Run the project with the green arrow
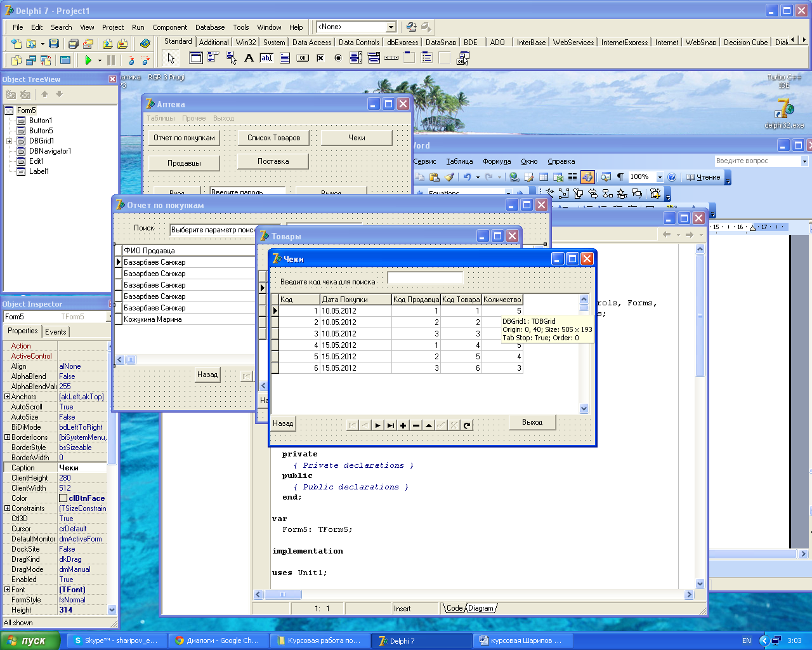The width and height of the screenshot is (812, 650). click(88, 60)
